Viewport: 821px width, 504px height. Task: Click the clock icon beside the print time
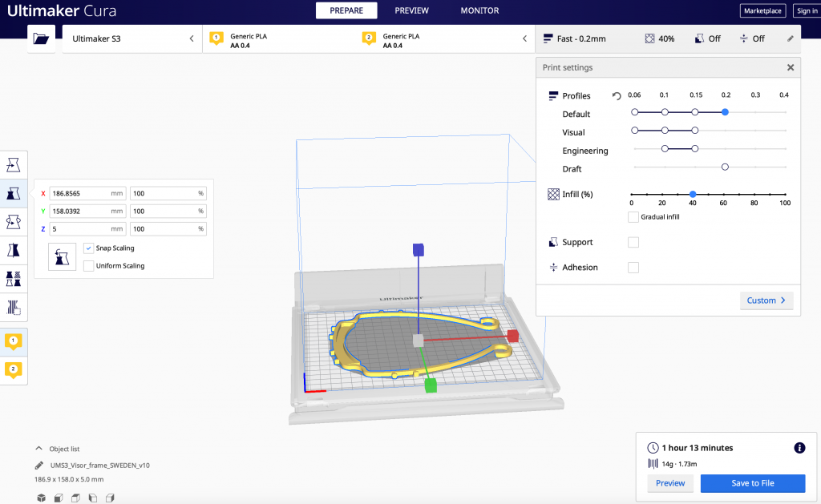point(653,447)
